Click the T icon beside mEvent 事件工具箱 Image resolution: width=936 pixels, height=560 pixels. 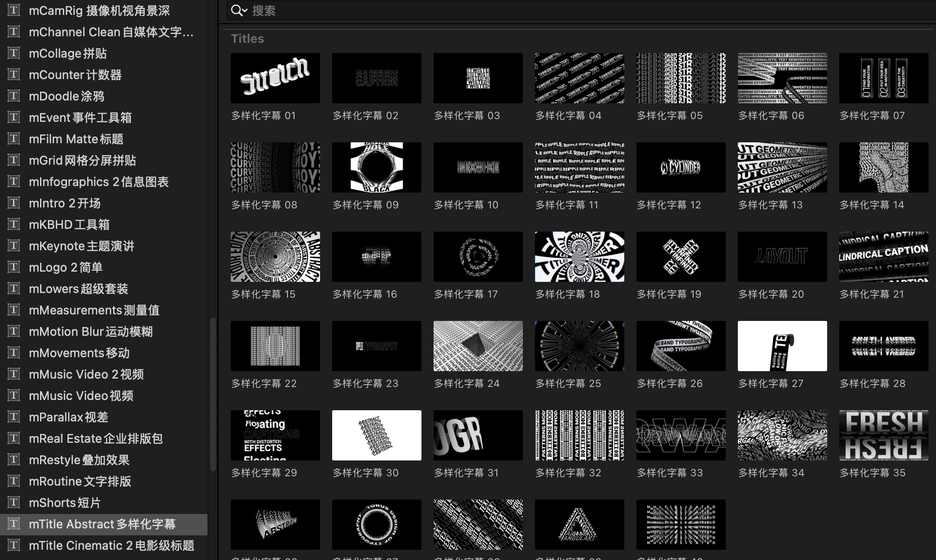14,117
